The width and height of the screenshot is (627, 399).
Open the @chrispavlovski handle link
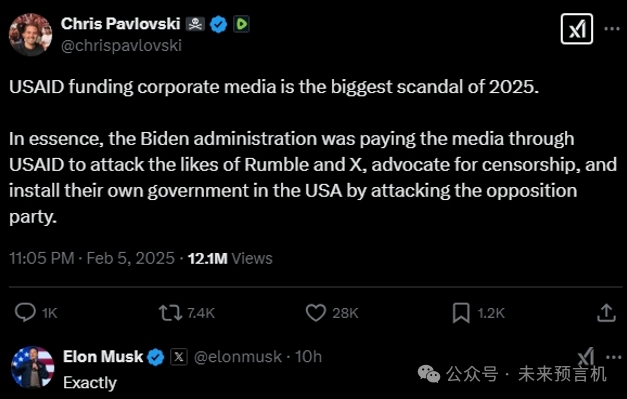121,45
